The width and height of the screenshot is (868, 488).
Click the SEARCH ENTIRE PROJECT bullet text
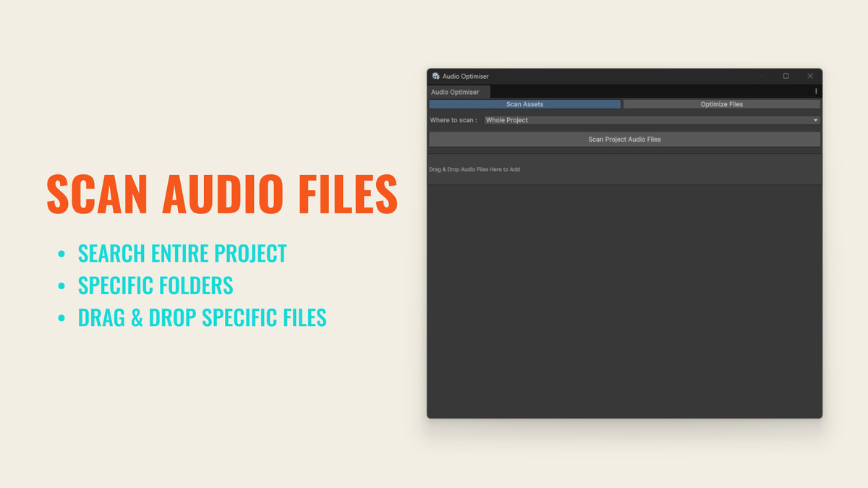click(182, 253)
